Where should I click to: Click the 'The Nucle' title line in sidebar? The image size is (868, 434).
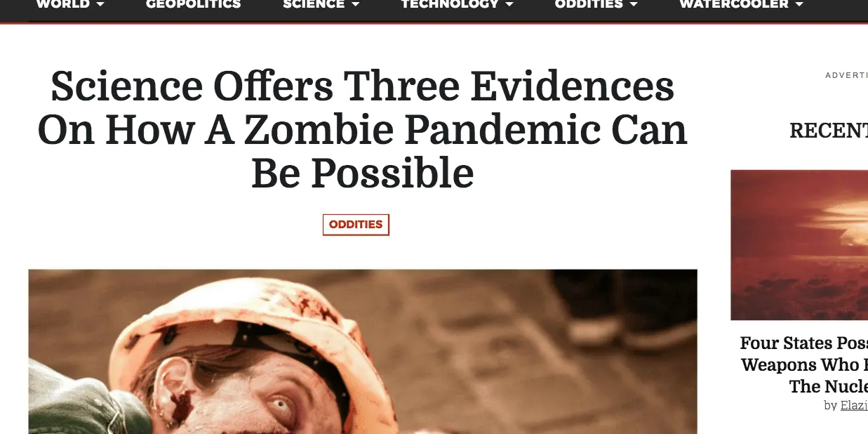pos(828,386)
